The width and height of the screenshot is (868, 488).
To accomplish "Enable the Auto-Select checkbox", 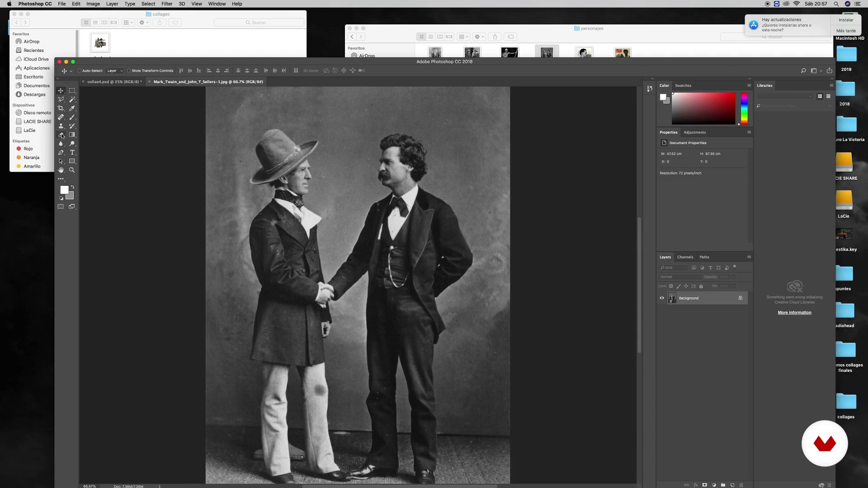I will tap(80, 70).
